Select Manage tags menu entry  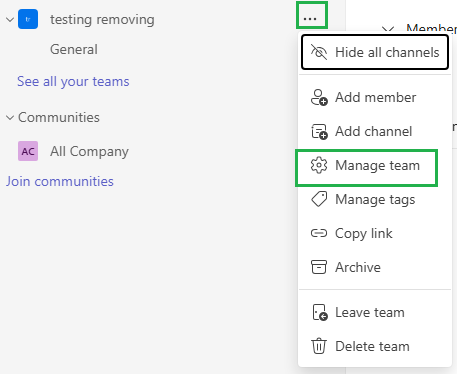375,199
